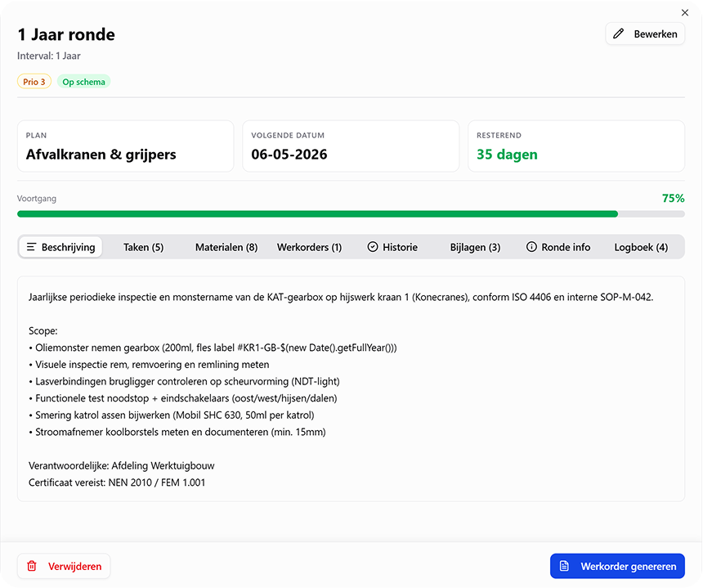View the Logboek (4) tab
Viewport: 703px width, 588px height.
pos(641,247)
